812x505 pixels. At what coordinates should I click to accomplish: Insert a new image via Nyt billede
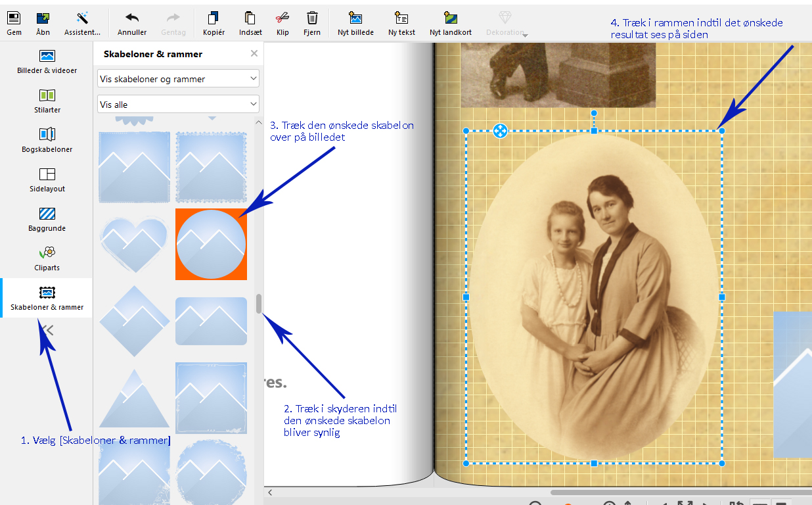pyautogui.click(x=355, y=22)
